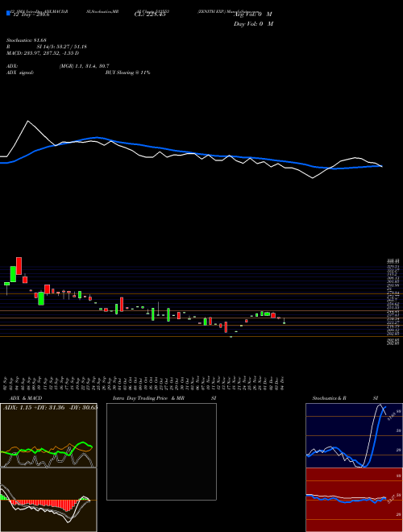Click the 'BUY Slowing @ 11%' signal text
403x532 pixels.
127,73
